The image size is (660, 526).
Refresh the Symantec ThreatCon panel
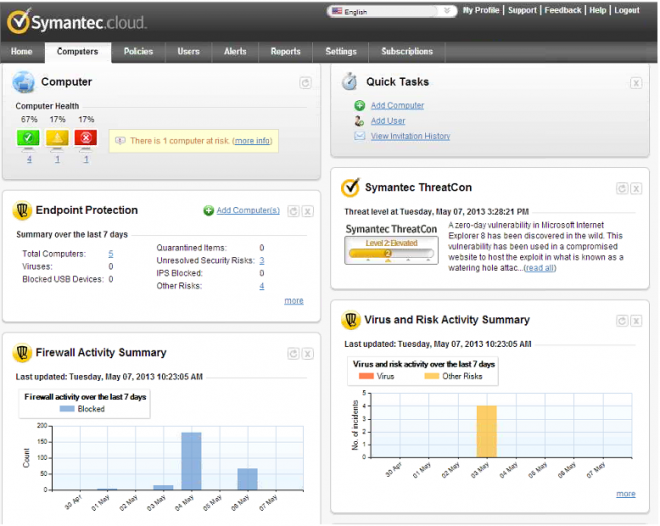point(622,189)
